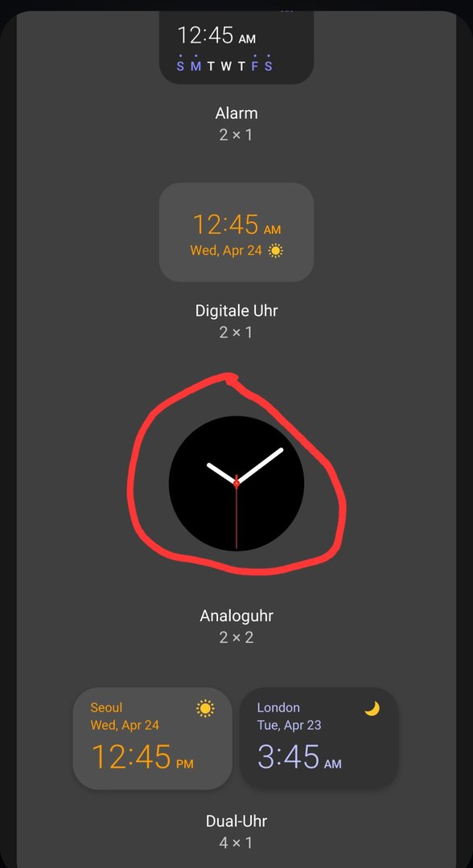Click the 12:45 PM Seoul time
Screen dimensions: 473x868
point(142,757)
